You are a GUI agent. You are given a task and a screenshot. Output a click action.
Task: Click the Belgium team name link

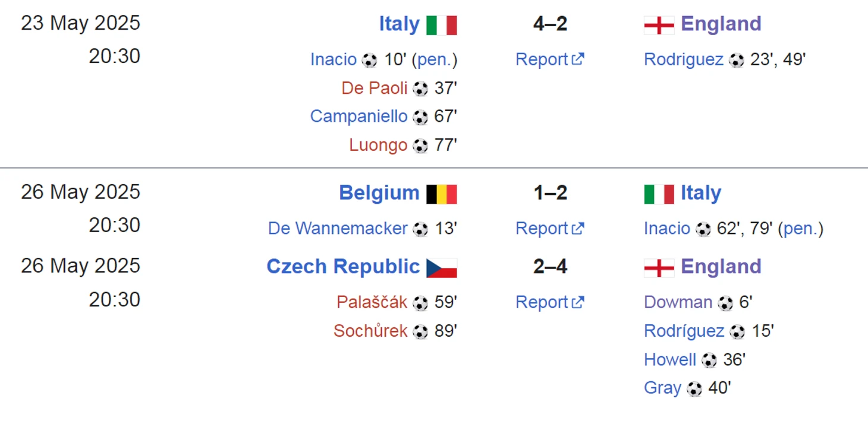(x=379, y=193)
